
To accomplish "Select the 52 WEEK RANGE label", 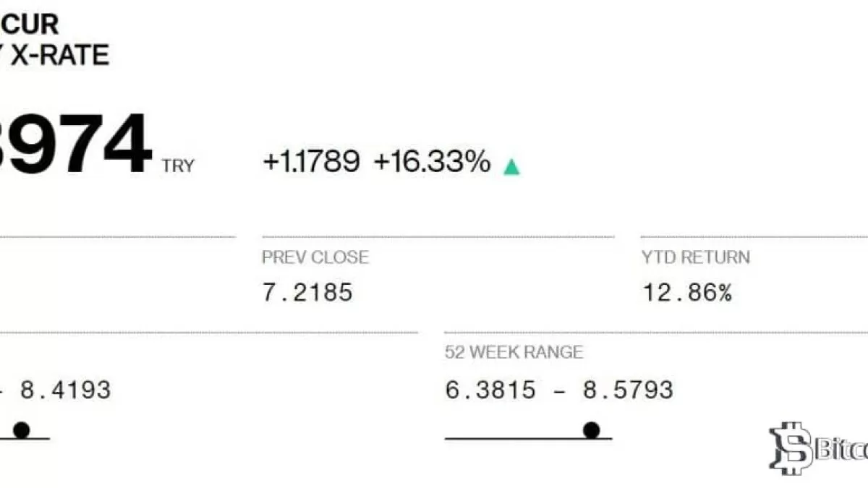I will click(x=514, y=353).
